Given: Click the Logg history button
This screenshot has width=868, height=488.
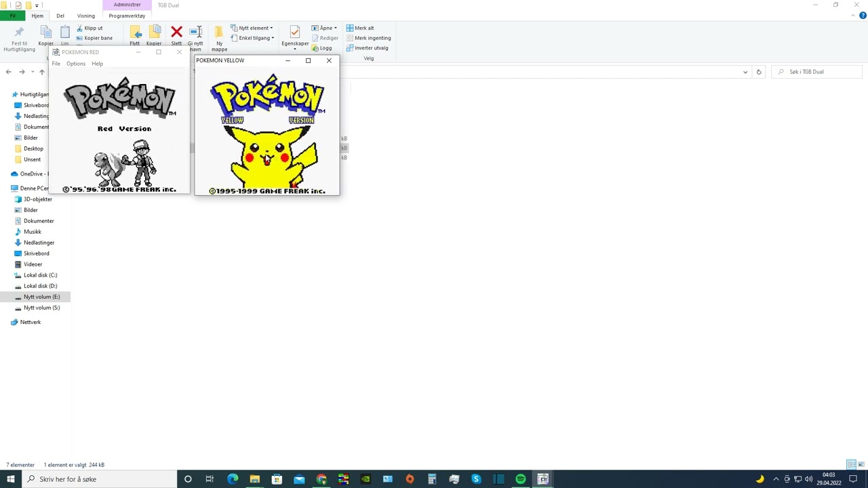Looking at the screenshot, I should tap(322, 48).
